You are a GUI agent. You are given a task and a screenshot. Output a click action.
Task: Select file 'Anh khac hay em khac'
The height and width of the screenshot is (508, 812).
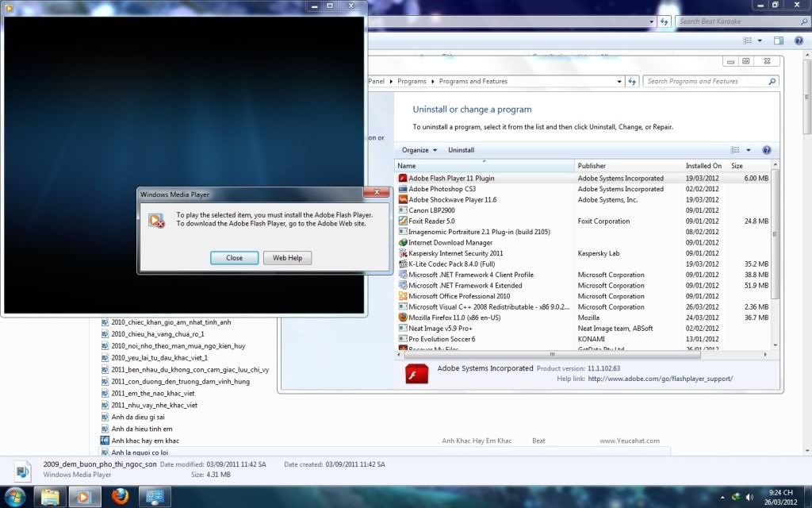click(145, 441)
